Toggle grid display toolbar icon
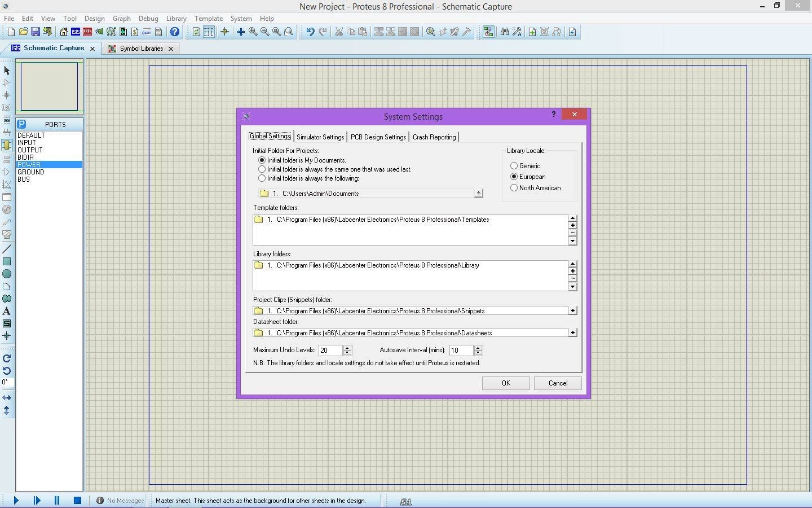 (x=209, y=32)
